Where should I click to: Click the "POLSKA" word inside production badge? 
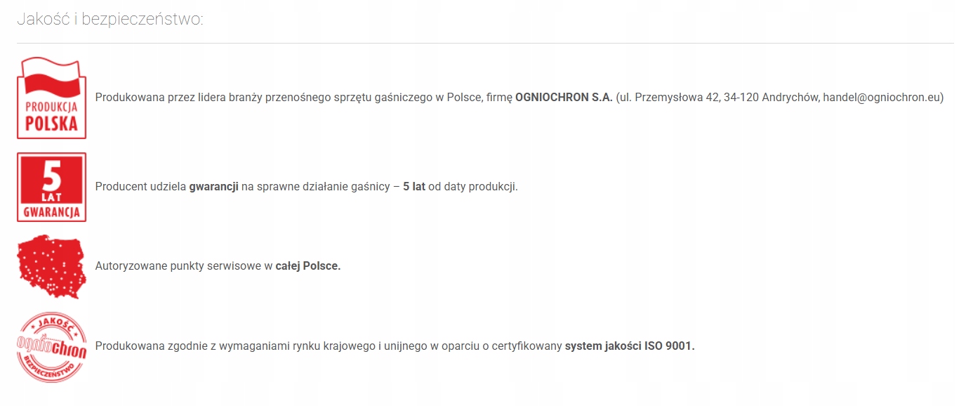(x=51, y=125)
